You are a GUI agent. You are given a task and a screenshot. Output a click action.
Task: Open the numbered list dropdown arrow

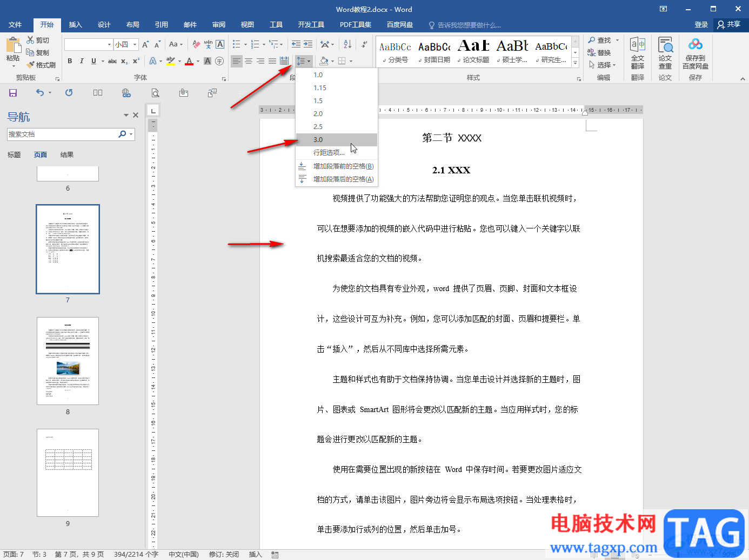[264, 44]
